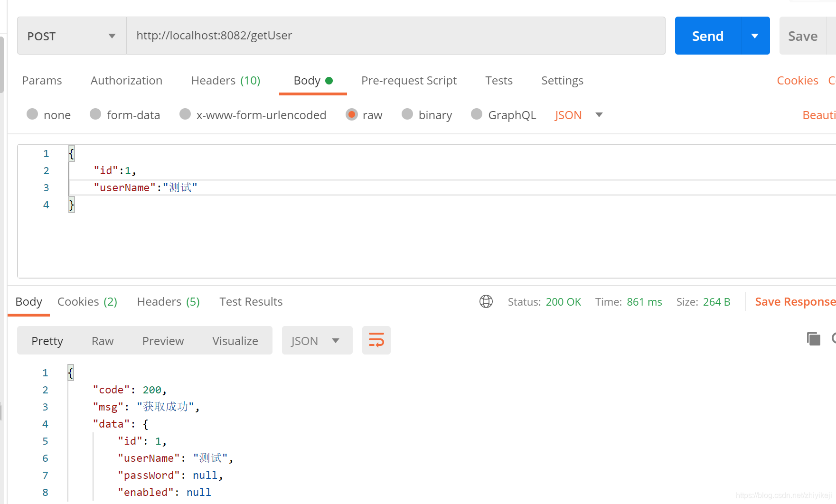
Task: Open the Settings tab
Action: pyautogui.click(x=562, y=81)
